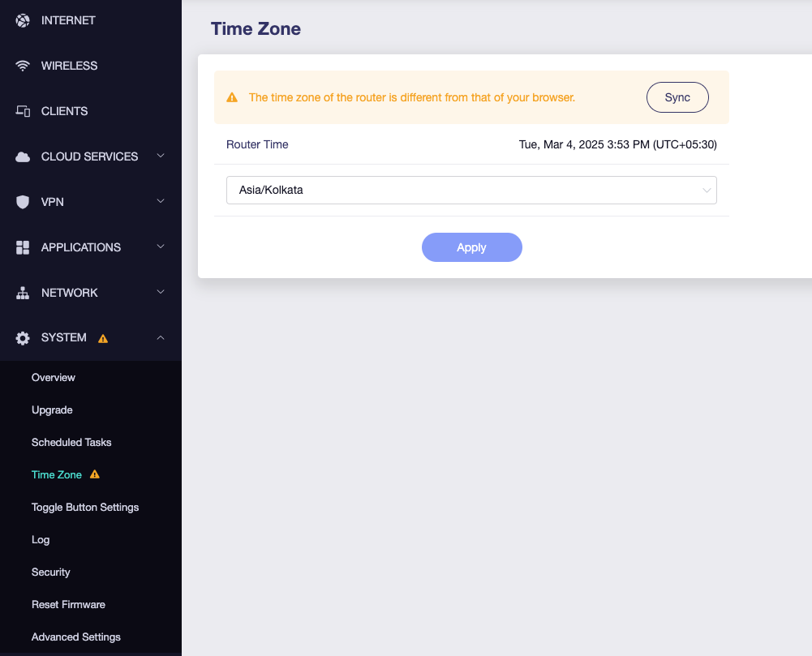Select the Wireless wifi icon
The width and height of the screenshot is (812, 656).
coord(22,65)
